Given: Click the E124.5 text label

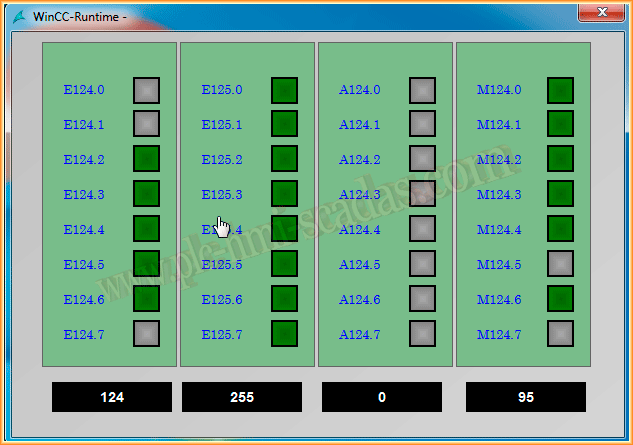Looking at the screenshot, I should click(84, 265).
